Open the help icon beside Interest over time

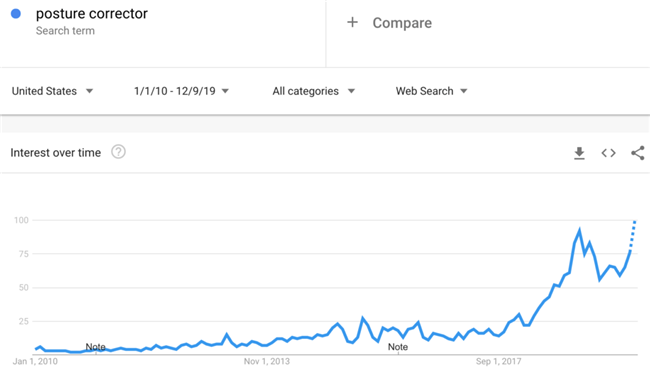118,152
